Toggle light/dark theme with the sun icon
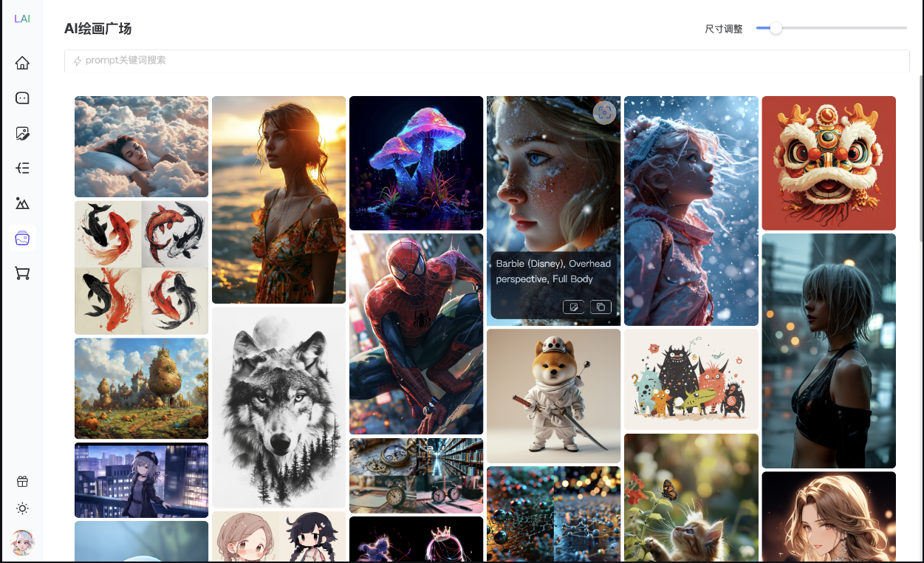 pyautogui.click(x=22, y=508)
